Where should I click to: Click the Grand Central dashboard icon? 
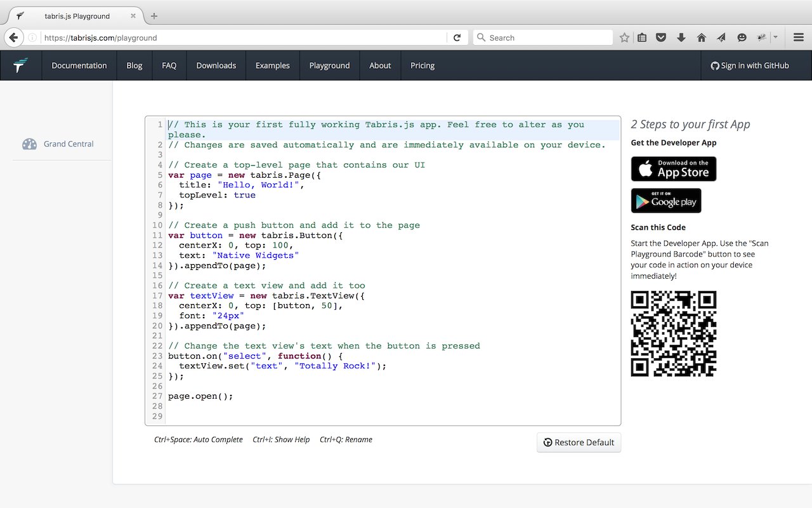[30, 144]
